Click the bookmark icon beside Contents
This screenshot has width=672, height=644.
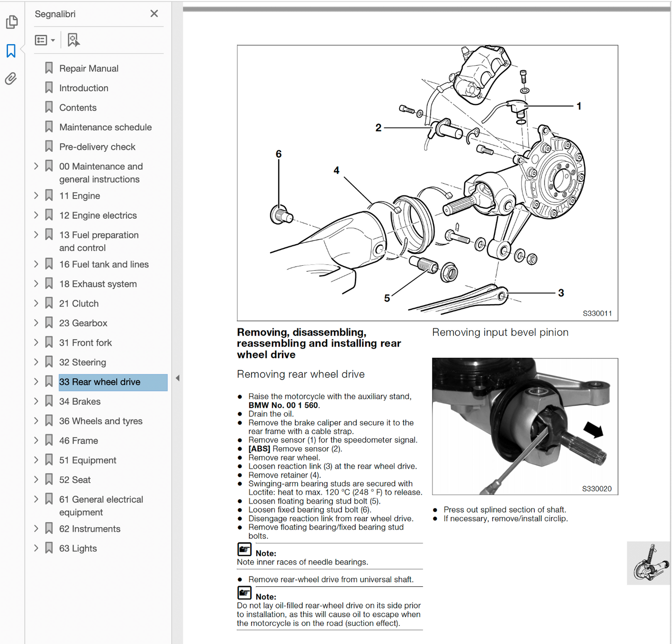click(x=49, y=107)
